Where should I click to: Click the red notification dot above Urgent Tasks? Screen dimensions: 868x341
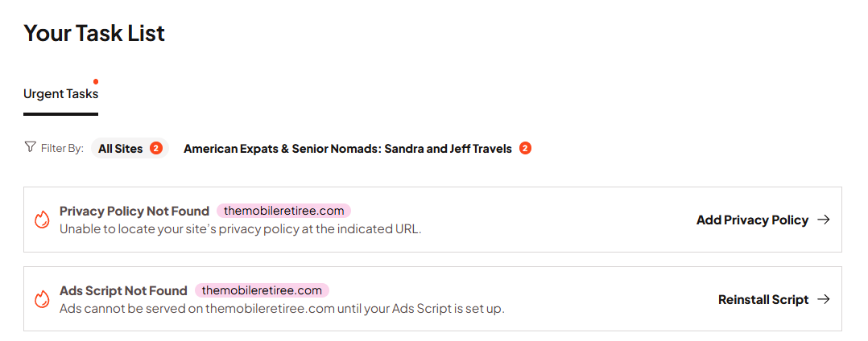[96, 81]
